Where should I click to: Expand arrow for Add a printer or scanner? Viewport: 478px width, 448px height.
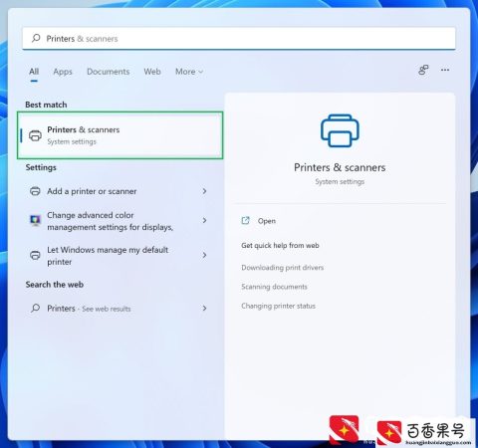(204, 191)
